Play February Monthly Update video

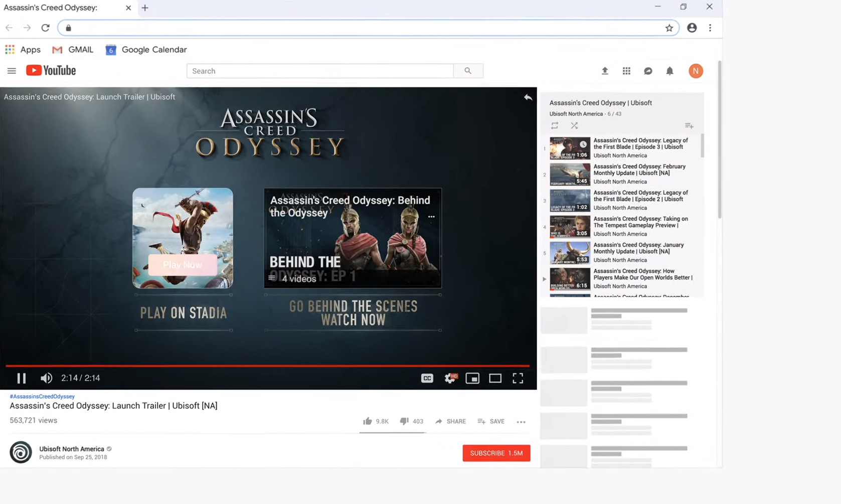(621, 174)
